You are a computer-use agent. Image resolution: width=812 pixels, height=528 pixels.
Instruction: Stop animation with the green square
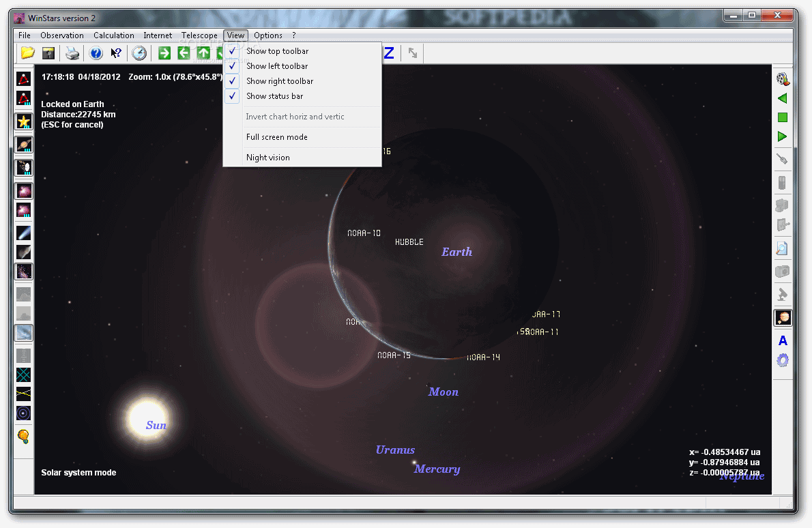click(783, 117)
